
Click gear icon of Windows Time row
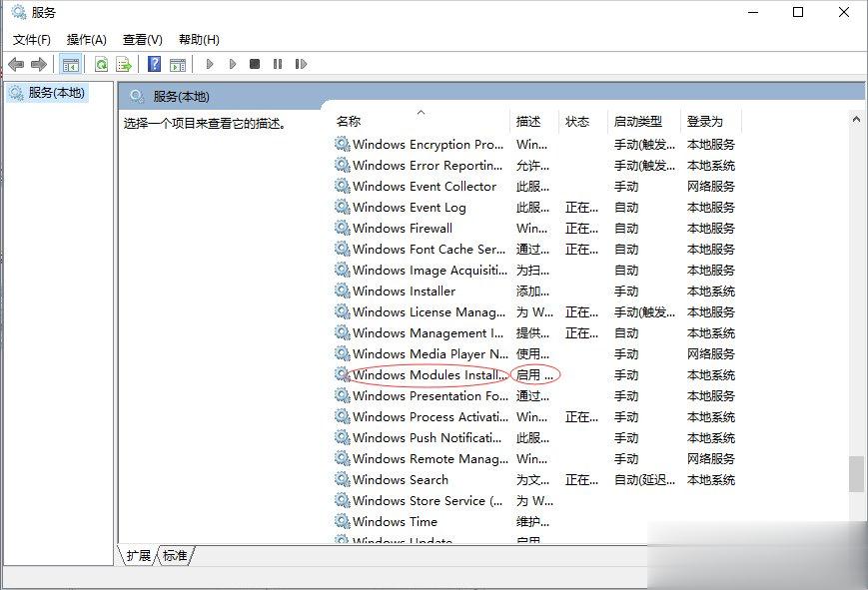[343, 521]
